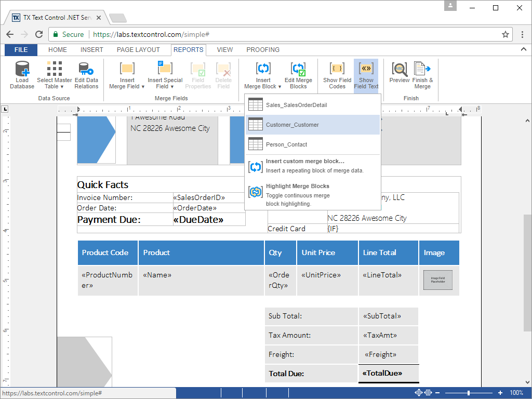This screenshot has height=399, width=532.
Task: Click the Preview icon in Finish group
Action: [x=400, y=69]
